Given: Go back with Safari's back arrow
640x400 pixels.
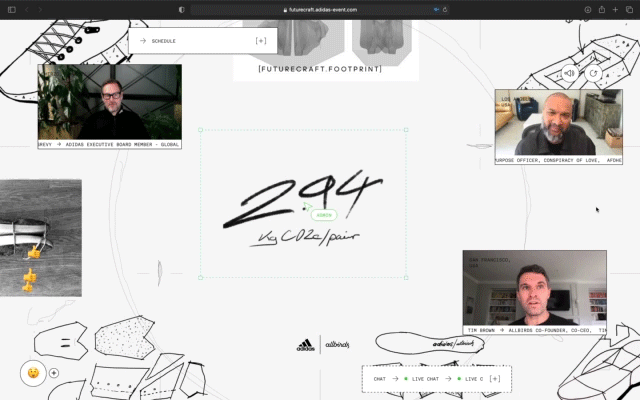Looking at the screenshot, I should click(27, 9).
